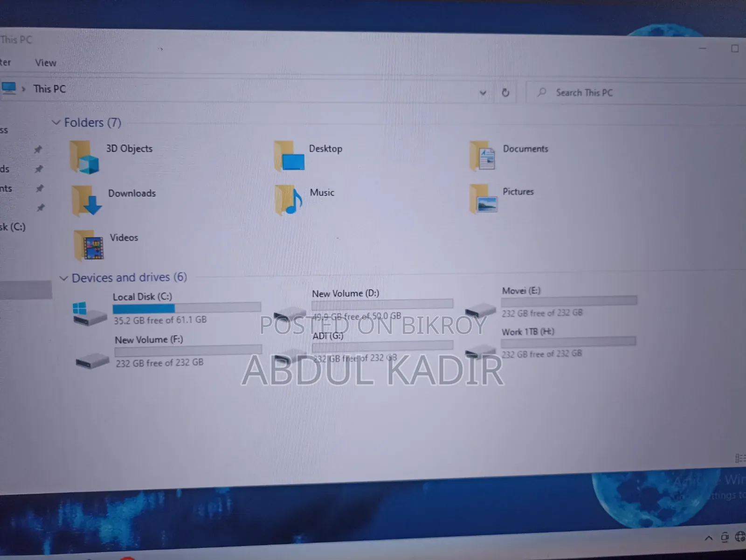Select the "ADI (G:)" drive label

tap(328, 336)
